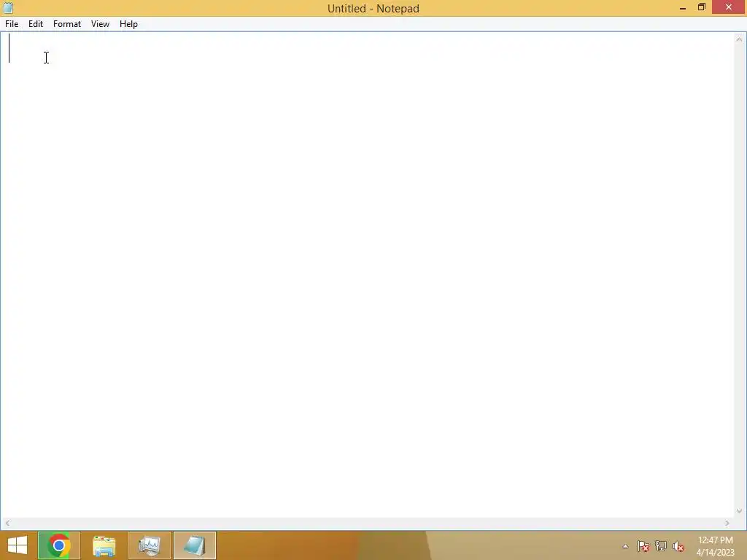Click the Notepad taskbar button
Image resolution: width=747 pixels, height=560 pixels.
point(194,545)
